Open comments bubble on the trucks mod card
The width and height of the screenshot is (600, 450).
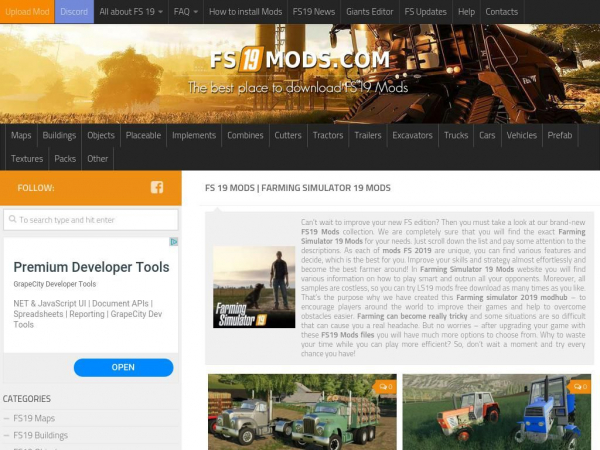pos(385,387)
